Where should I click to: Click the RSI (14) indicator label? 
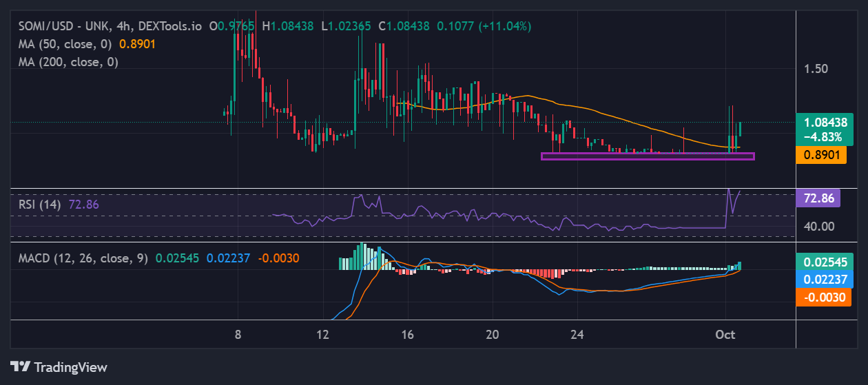coord(39,205)
